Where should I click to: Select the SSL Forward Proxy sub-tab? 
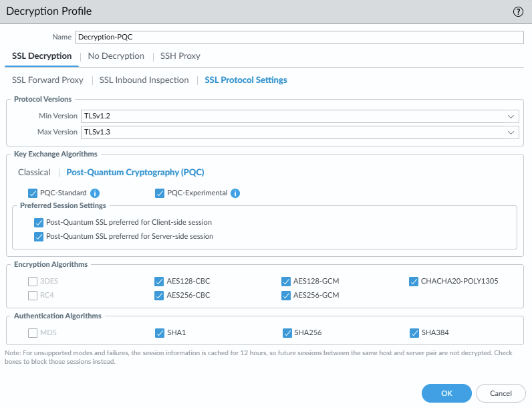(x=47, y=80)
